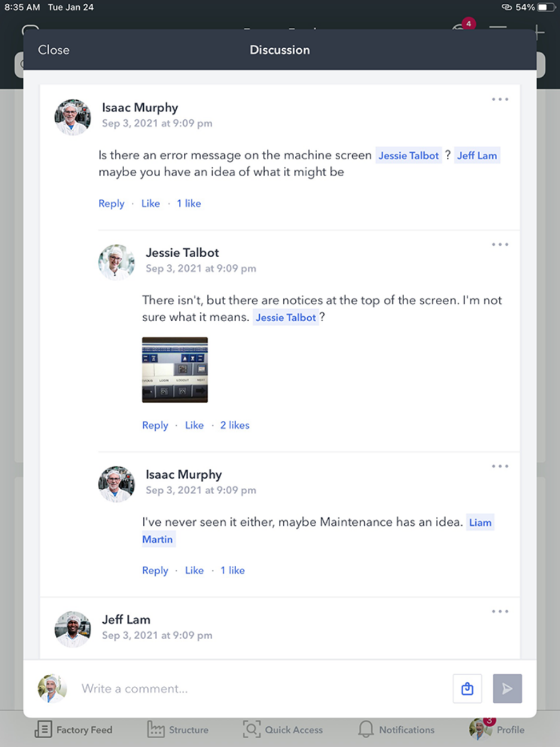Tap Jessie Talbot's profile picture

click(116, 262)
